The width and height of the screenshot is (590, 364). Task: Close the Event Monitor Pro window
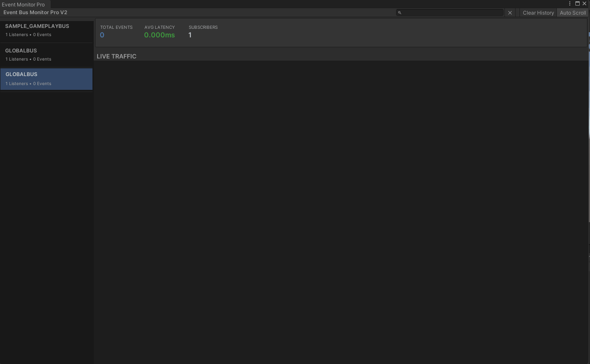click(584, 3)
